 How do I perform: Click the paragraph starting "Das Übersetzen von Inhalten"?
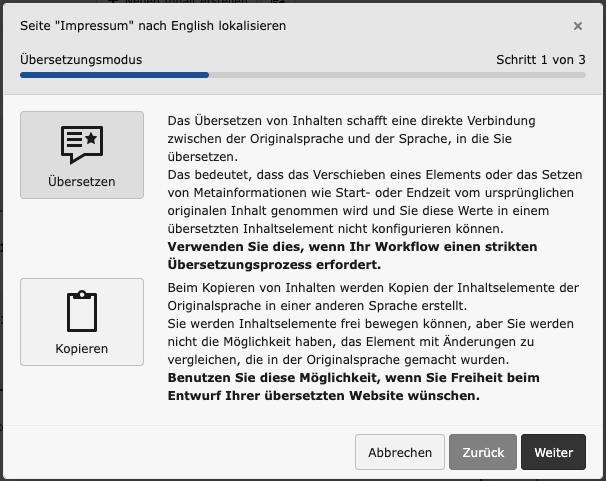coord(365,139)
